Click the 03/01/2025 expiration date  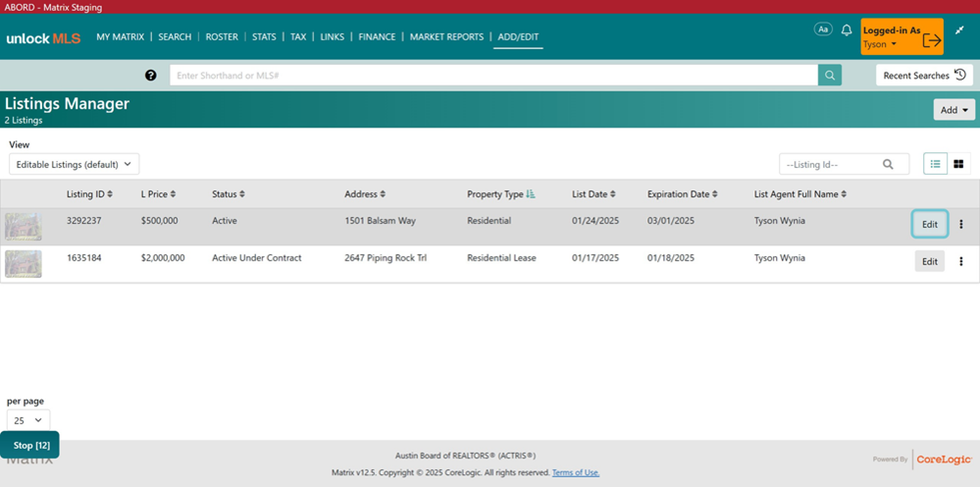670,220
